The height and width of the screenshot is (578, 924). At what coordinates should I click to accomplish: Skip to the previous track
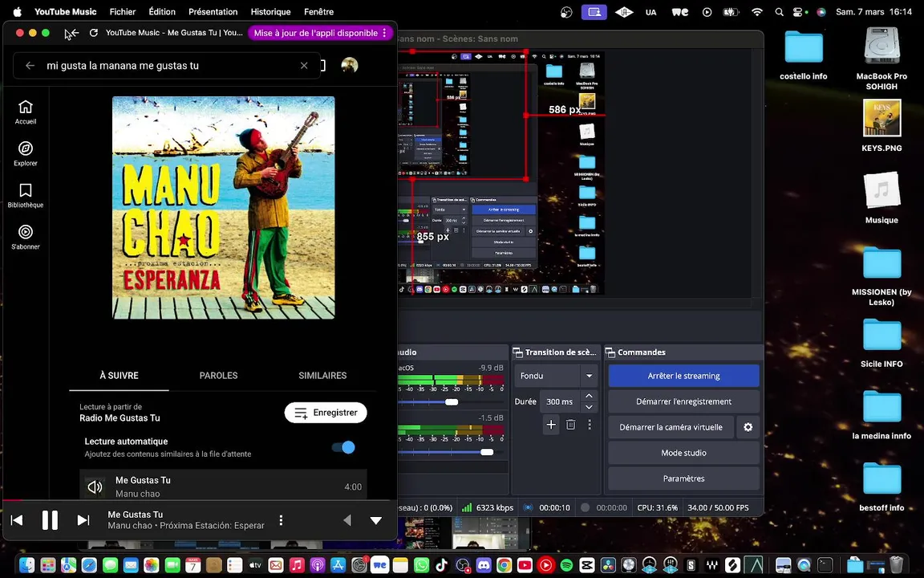click(x=17, y=520)
